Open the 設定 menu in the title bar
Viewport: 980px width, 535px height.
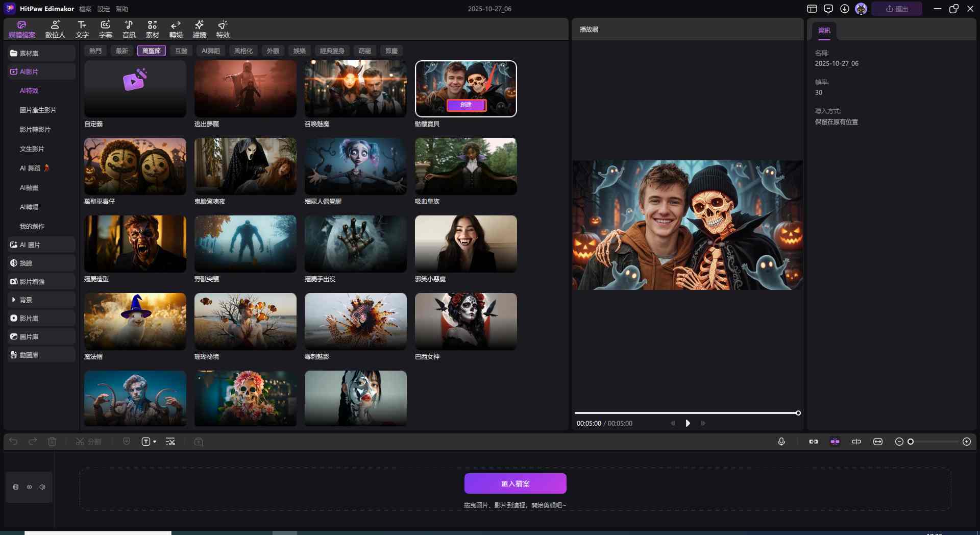pyautogui.click(x=104, y=9)
